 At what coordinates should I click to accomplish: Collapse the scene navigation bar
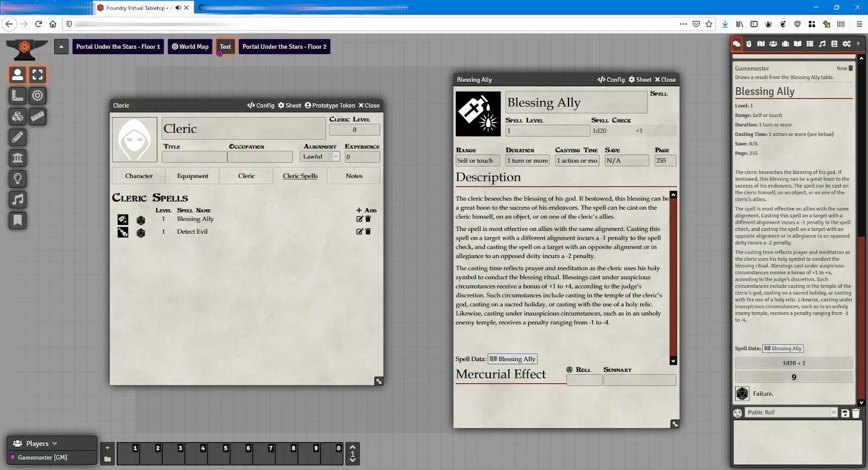pyautogui.click(x=61, y=47)
